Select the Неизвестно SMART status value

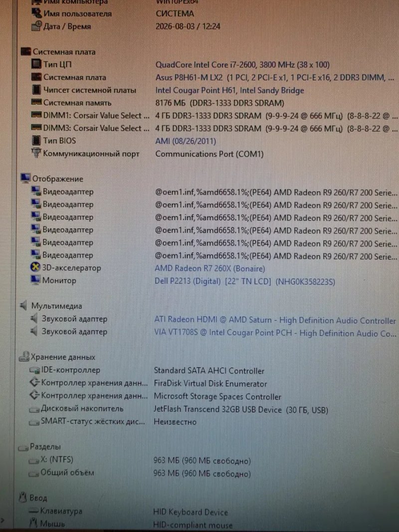click(x=175, y=422)
